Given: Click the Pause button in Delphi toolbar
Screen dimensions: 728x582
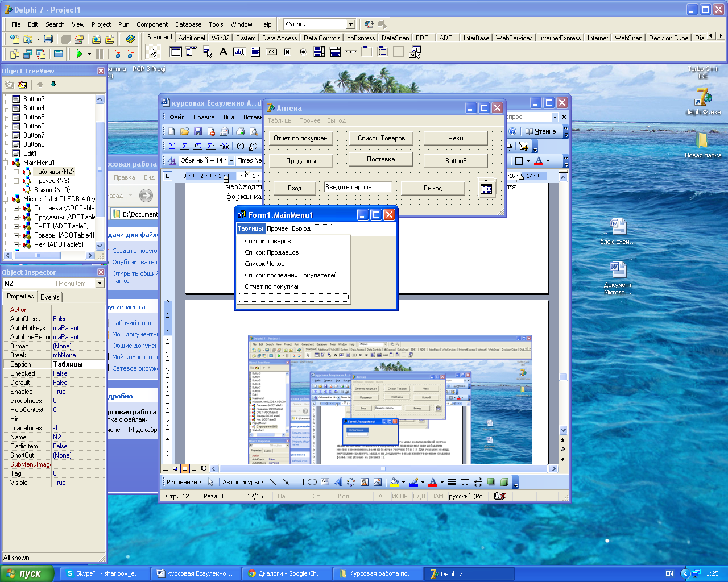Looking at the screenshot, I should [100, 53].
